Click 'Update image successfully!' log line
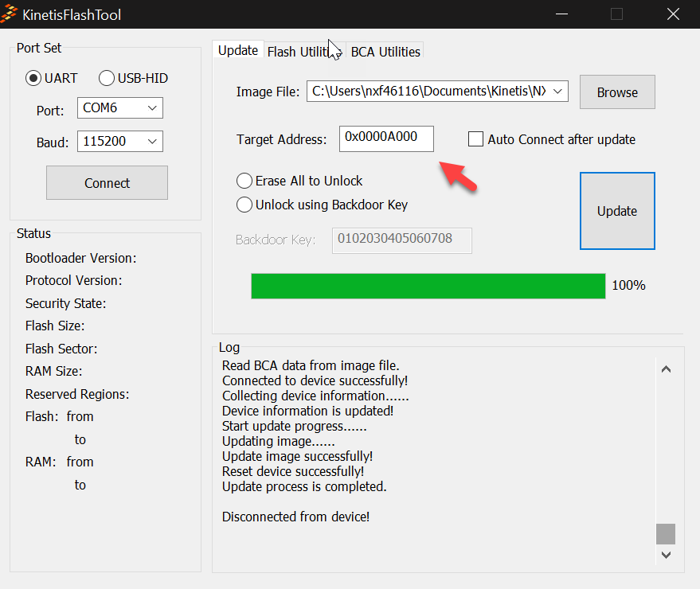Image resolution: width=700 pixels, height=589 pixels. click(x=298, y=456)
